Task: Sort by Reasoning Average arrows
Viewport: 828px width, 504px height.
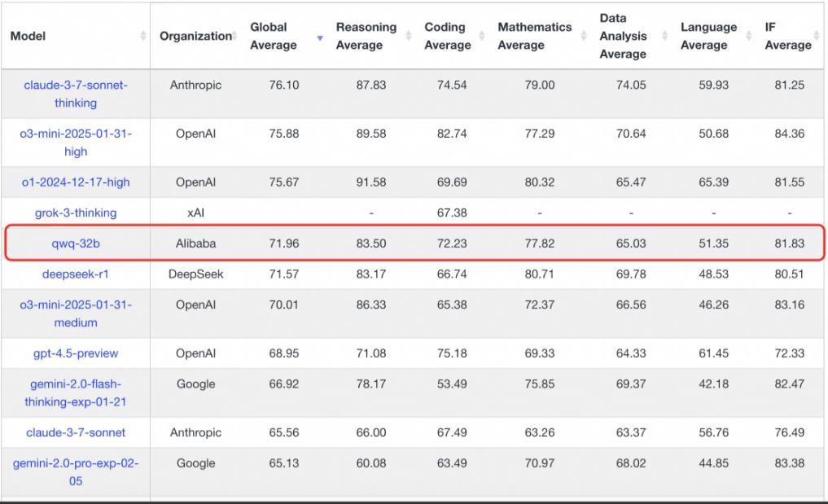Action: tap(408, 36)
